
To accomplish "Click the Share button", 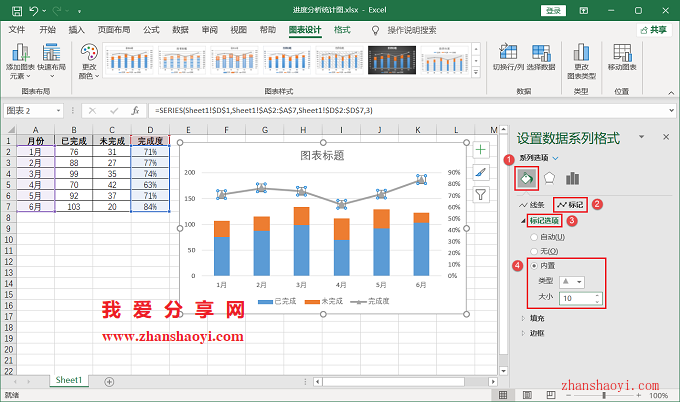I will tap(654, 30).
